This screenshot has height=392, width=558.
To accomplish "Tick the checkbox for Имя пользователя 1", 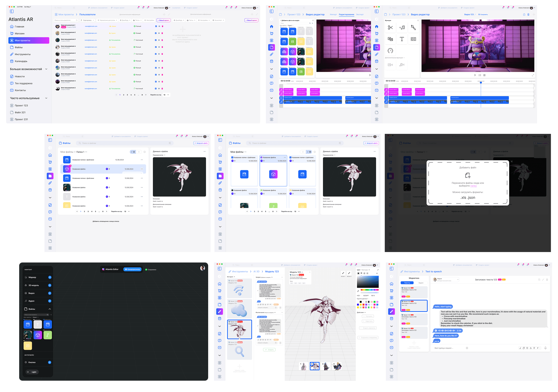I will (156, 26).
